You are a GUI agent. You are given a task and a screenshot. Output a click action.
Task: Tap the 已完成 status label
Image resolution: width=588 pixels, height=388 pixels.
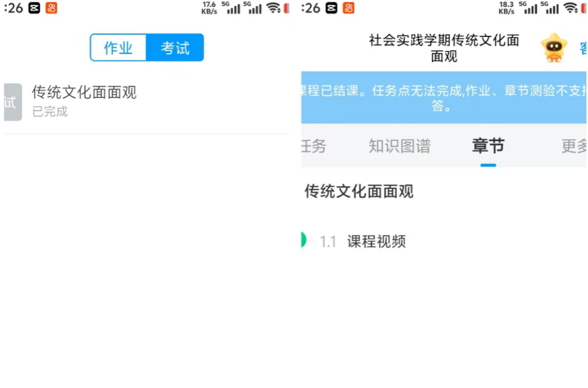pos(49,112)
